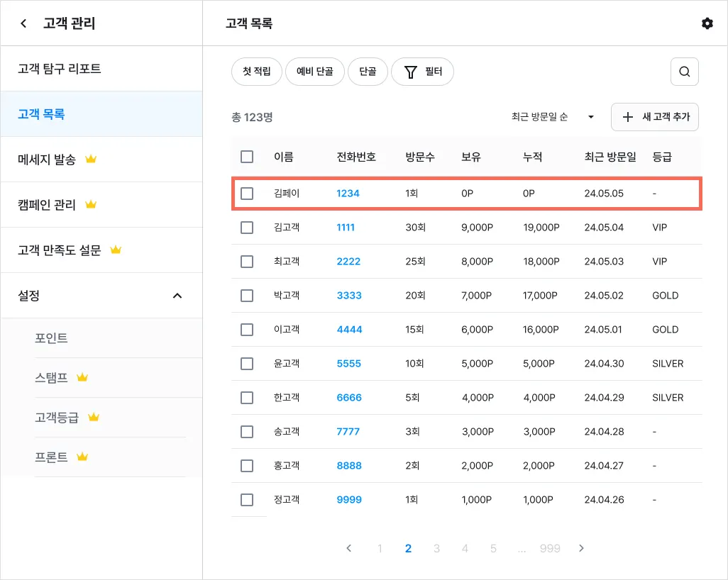Check the box for 송고객
The width and height of the screenshot is (728, 580).
pos(247,432)
